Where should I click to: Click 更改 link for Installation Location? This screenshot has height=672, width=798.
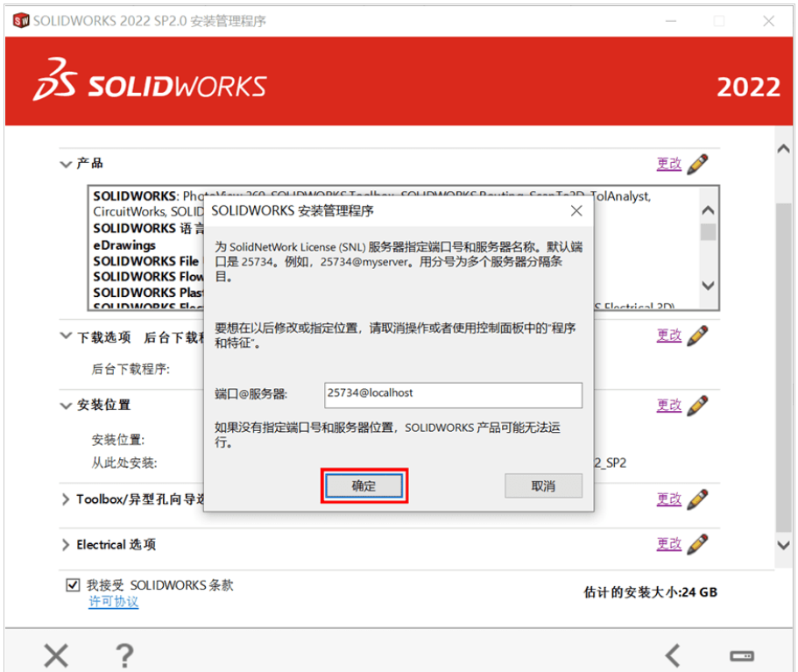(x=668, y=406)
